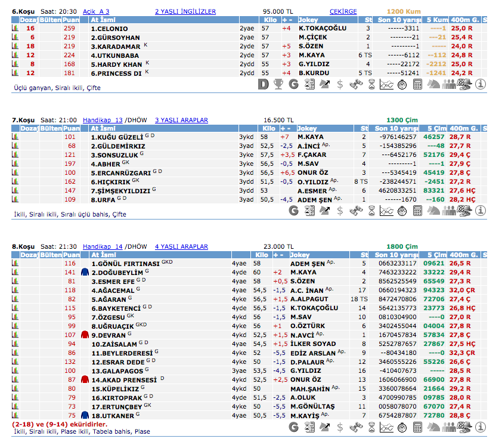
Task: Open the trophy icon for race 6
Action: (x=278, y=84)
